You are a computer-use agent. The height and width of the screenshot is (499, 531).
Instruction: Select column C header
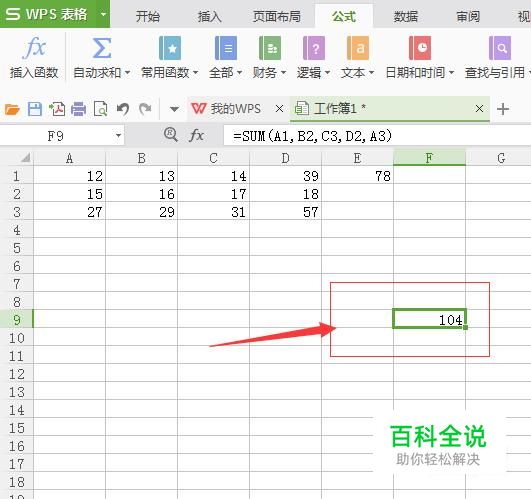point(213,158)
